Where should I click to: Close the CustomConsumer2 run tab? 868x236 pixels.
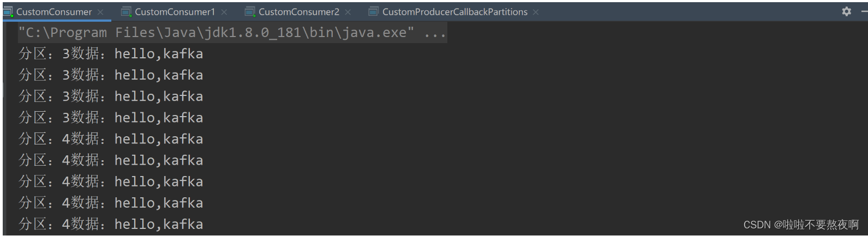click(x=348, y=12)
